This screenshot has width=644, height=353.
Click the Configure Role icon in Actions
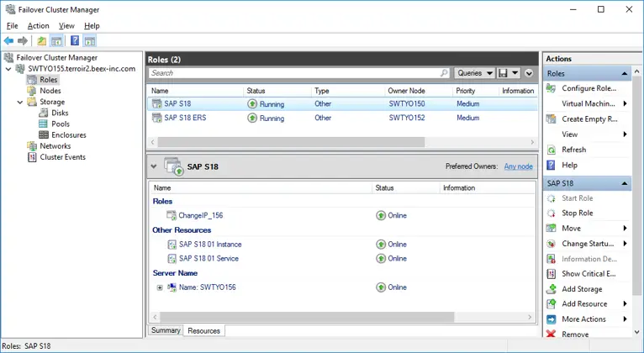(552, 88)
